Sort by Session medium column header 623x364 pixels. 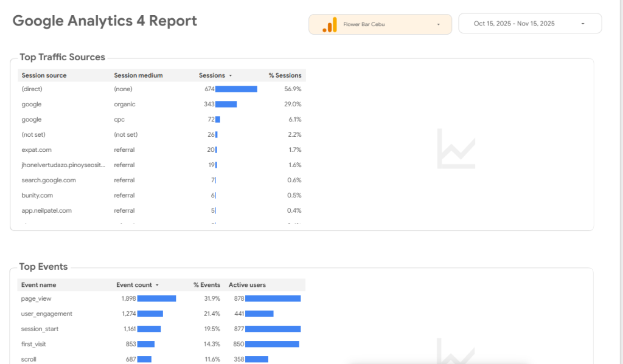tap(138, 75)
